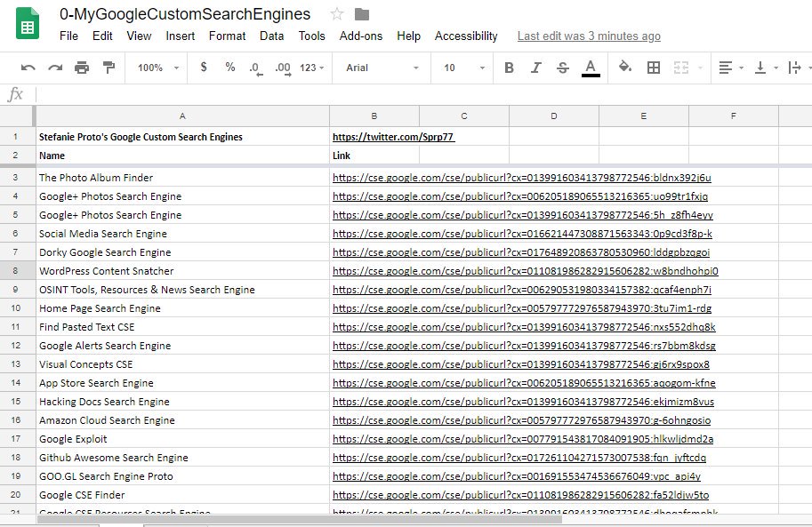Viewport: 812px width, 527px height.
Task: Select the cell 'Visual Concepts CSE'
Action: 182,364
